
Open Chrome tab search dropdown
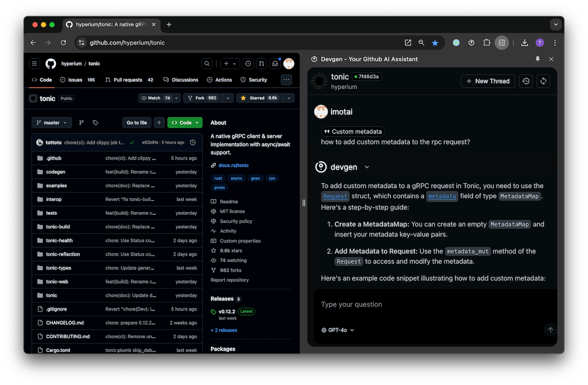pos(555,24)
